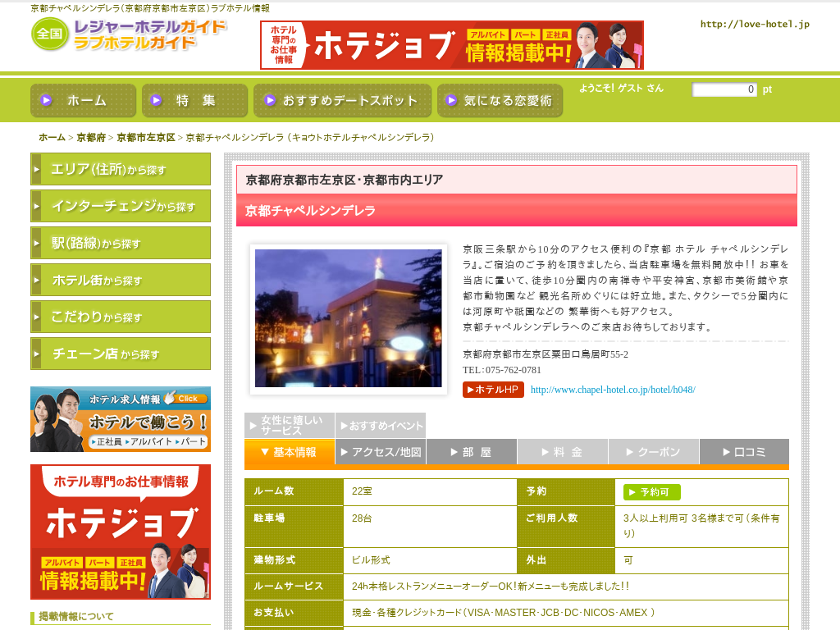Follow the 京都市左京区 breadcrumb link

pyautogui.click(x=146, y=138)
